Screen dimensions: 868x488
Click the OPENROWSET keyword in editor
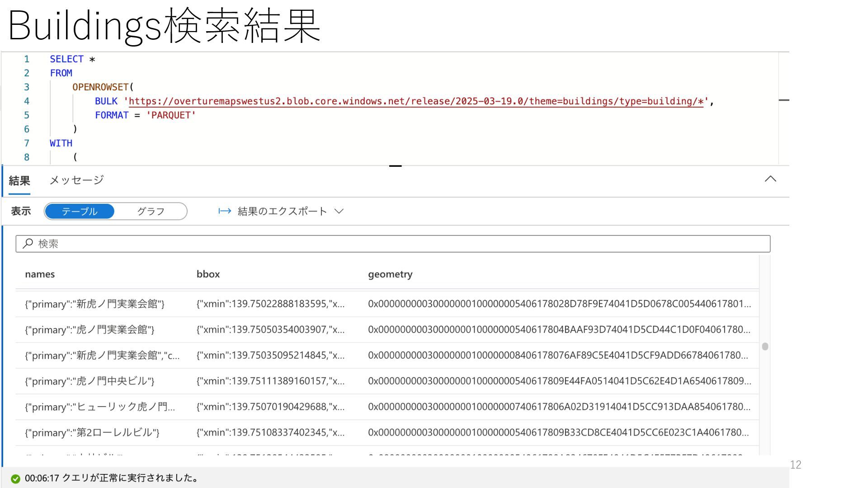[x=100, y=87]
